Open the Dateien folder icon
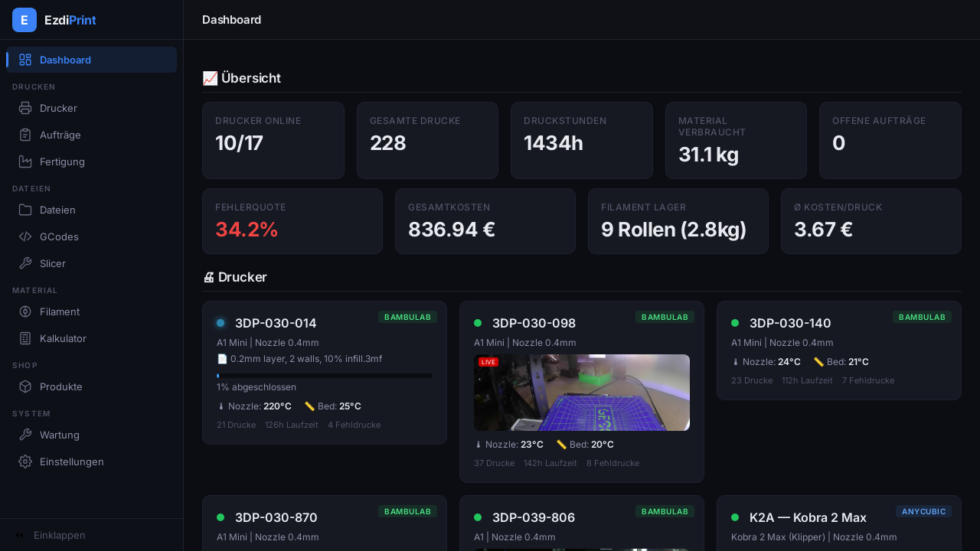This screenshot has width=980, height=551. click(25, 210)
